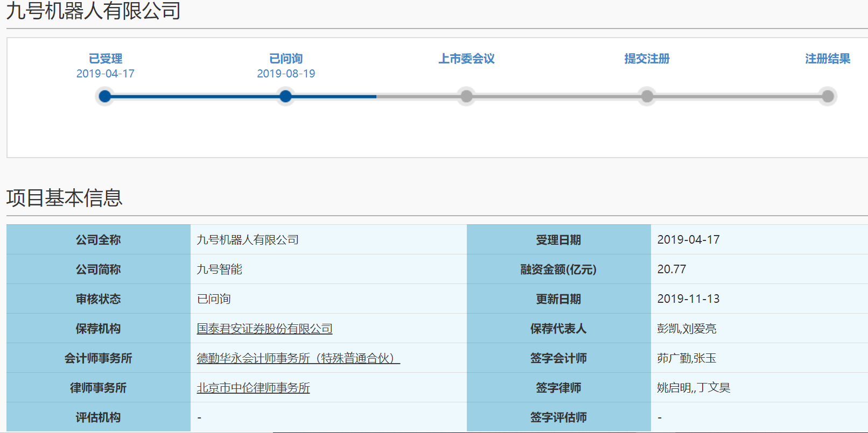Click the 姚启明,,丁文昊 value cell
The image size is (868, 433).
click(759, 387)
